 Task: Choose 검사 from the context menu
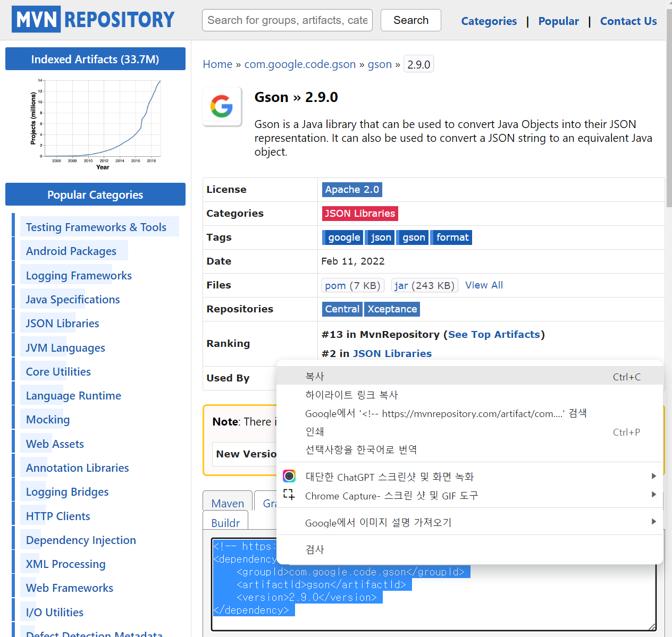click(x=470, y=549)
